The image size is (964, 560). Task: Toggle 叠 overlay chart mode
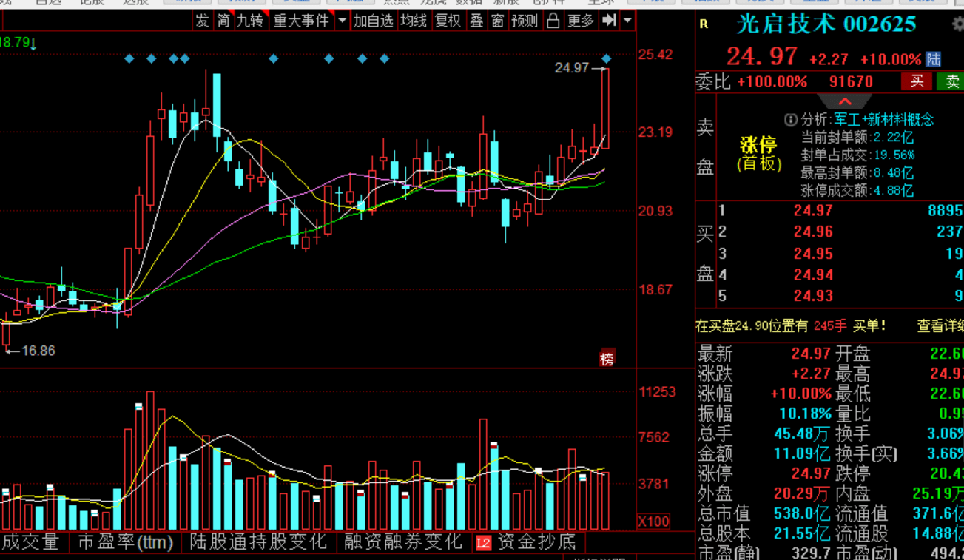[x=476, y=21]
